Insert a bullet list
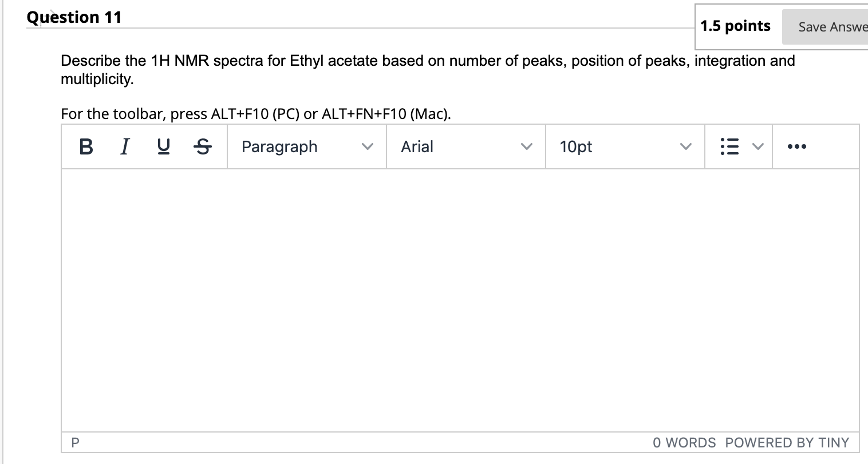This screenshot has width=868, height=464. click(728, 147)
